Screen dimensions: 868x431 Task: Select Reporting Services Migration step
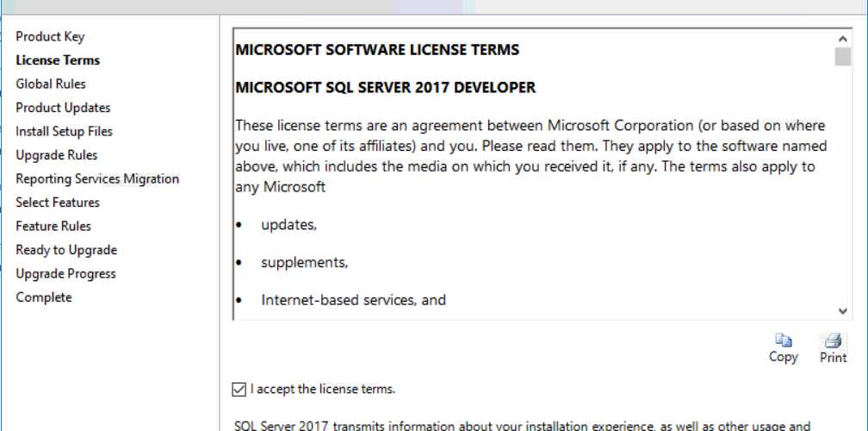(x=97, y=178)
